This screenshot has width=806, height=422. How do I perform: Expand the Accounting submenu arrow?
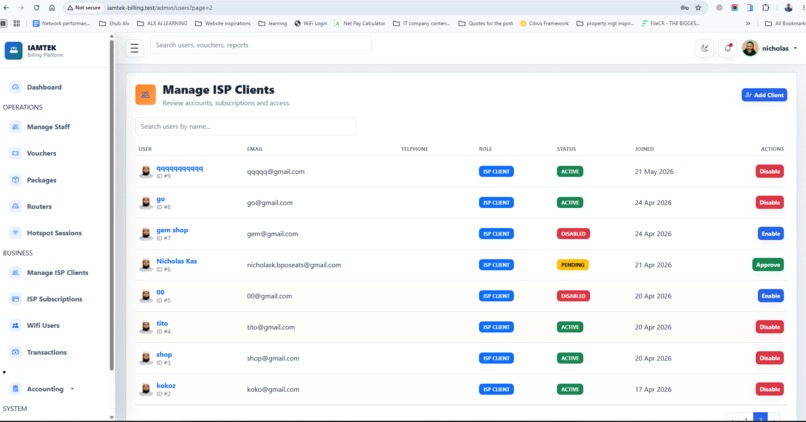click(x=72, y=389)
